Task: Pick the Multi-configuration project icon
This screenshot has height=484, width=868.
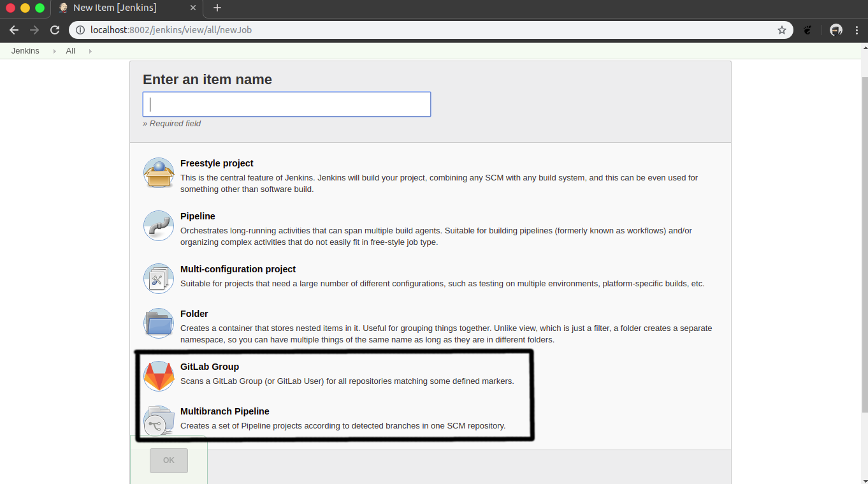Action: point(159,279)
